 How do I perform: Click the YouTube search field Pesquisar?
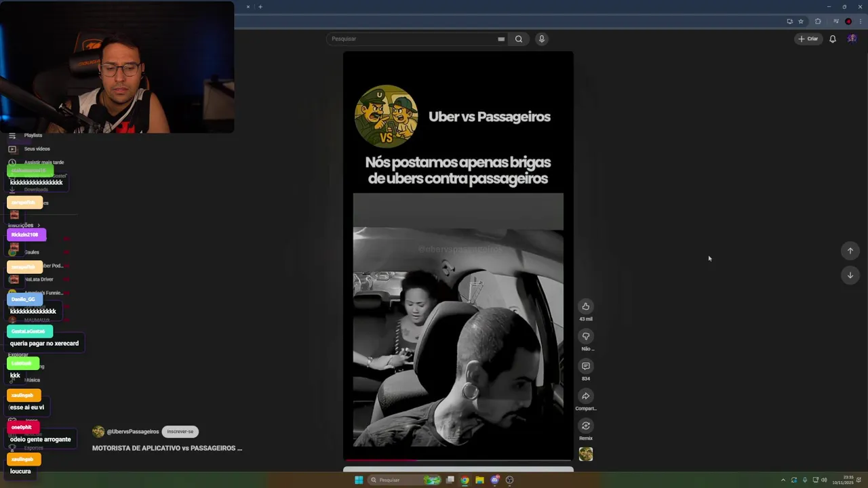click(417, 39)
